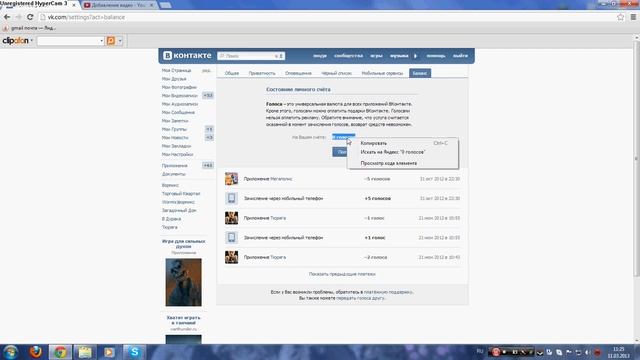Open the media player taskbar icon
This screenshot has width=640, height=360.
(x=109, y=352)
